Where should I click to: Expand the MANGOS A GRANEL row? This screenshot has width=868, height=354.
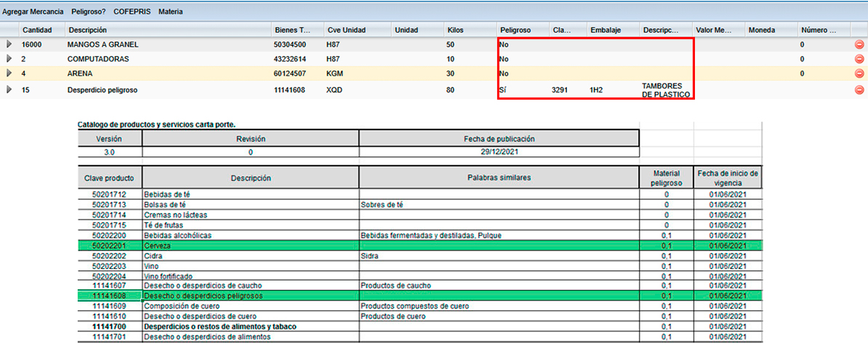point(9,45)
